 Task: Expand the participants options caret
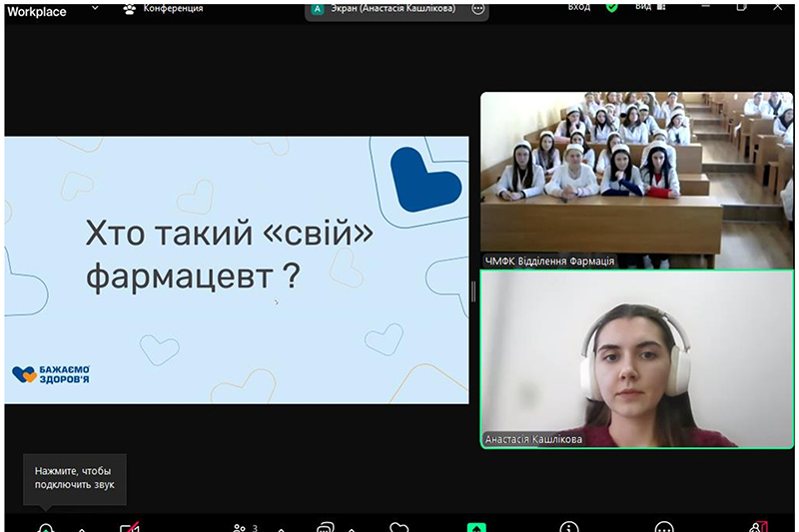282,529
